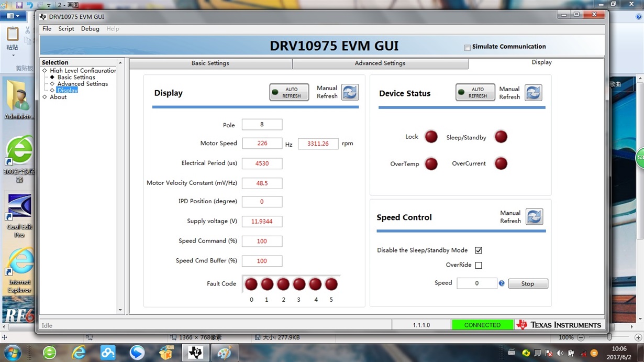Click the Display manual refresh icon
Screen dimensions: 644x362
(350, 92)
